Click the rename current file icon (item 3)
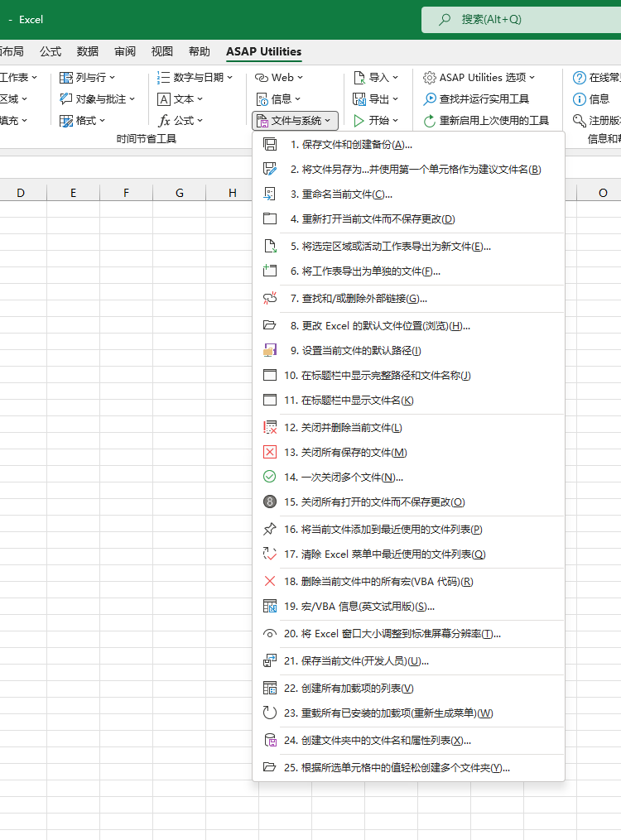621x840 pixels. 270,194
